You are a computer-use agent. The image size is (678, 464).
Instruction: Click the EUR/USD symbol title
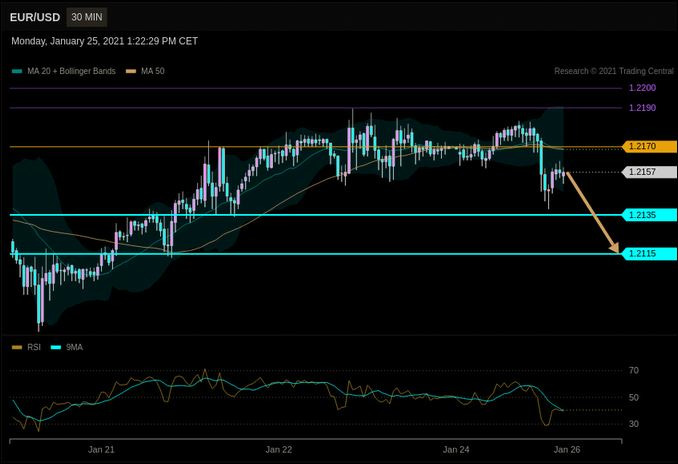(35, 17)
